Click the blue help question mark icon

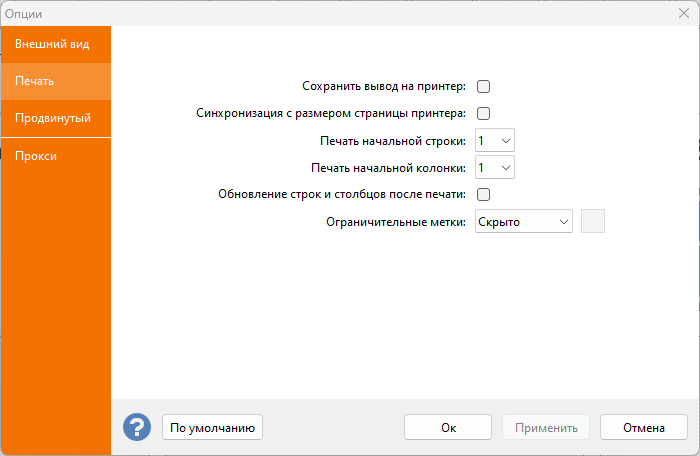click(136, 427)
